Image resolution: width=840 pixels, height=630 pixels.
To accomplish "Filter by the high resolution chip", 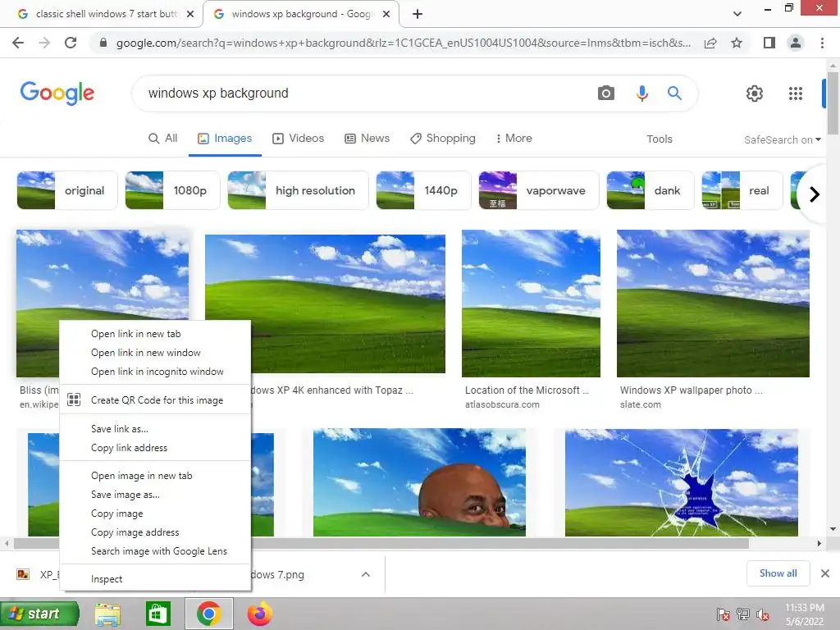I will [x=298, y=190].
